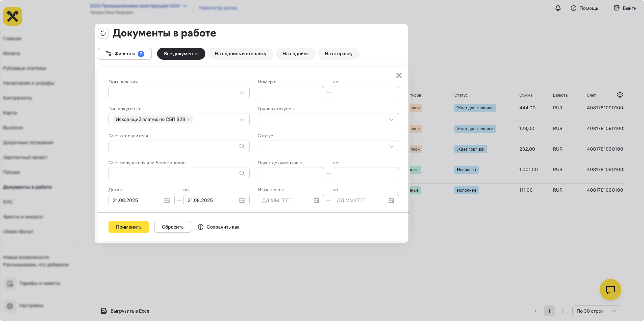Click the Пакет документов с input field

291,173
